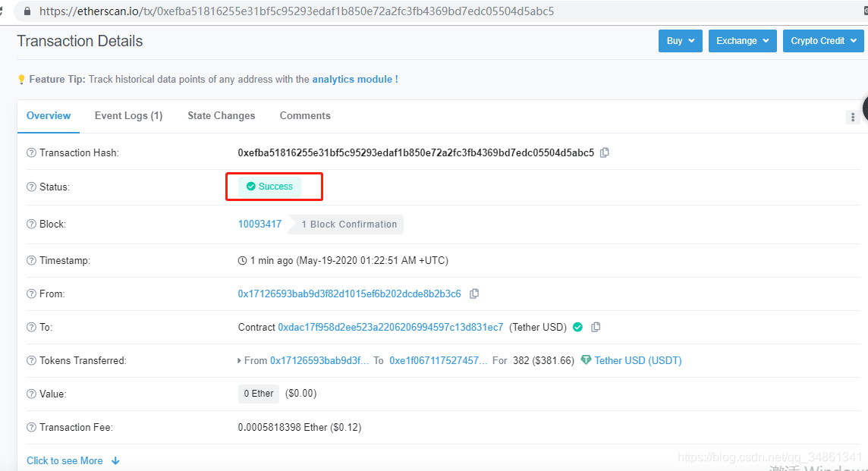This screenshot has width=868, height=471.
Task: Click the help icon beside Status
Action: pos(32,187)
